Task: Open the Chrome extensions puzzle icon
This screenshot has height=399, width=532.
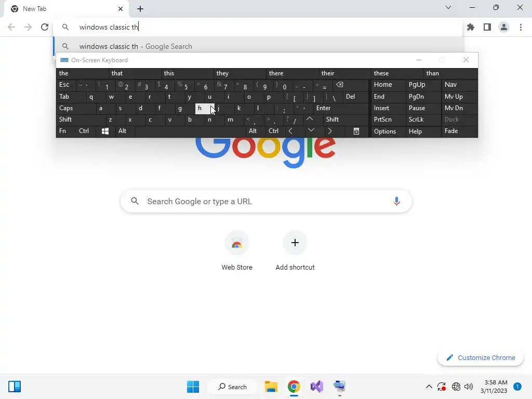Action: click(x=471, y=27)
